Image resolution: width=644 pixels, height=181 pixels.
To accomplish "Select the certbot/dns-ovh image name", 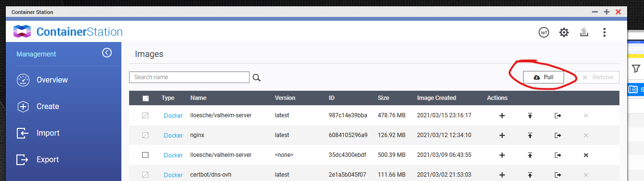I will click(x=211, y=175).
